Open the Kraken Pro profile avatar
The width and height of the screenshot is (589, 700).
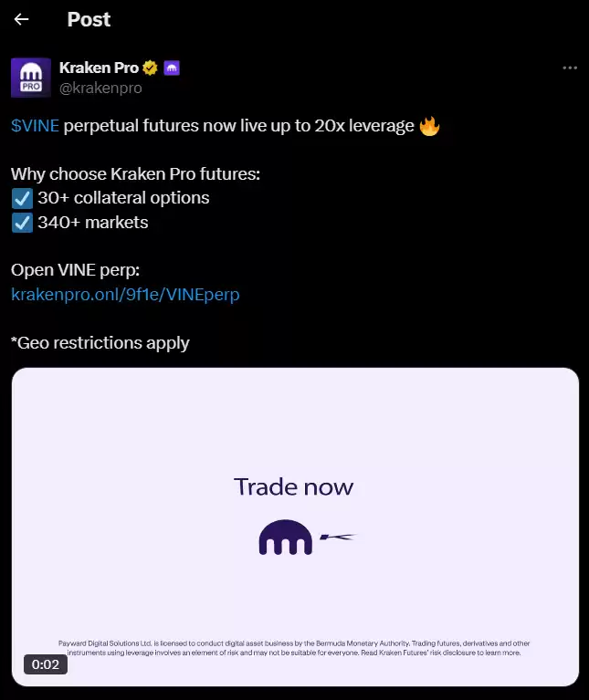point(31,78)
